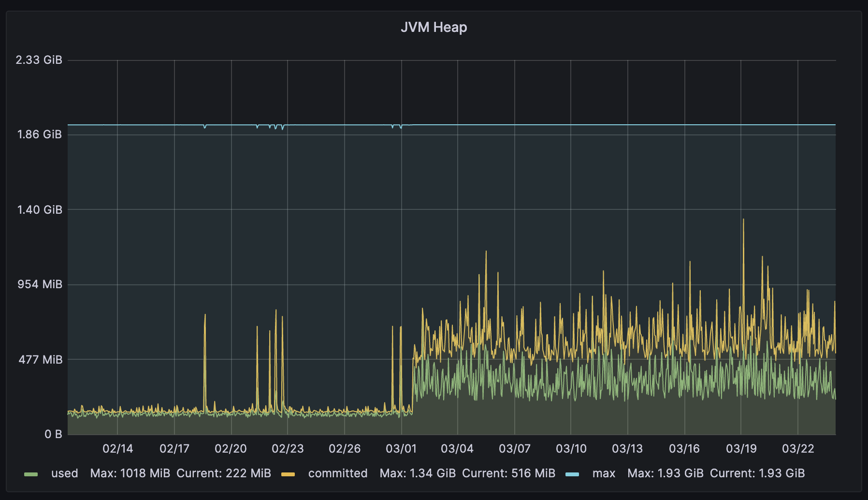The width and height of the screenshot is (868, 500).
Task: Click the 03/04 x-axis date label
Action: point(457,449)
